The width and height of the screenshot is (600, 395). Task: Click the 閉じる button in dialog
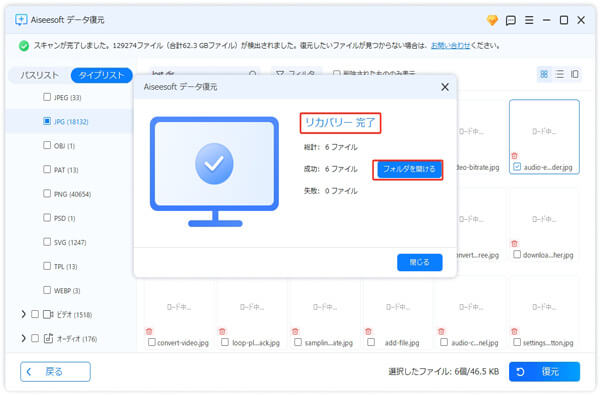point(420,262)
